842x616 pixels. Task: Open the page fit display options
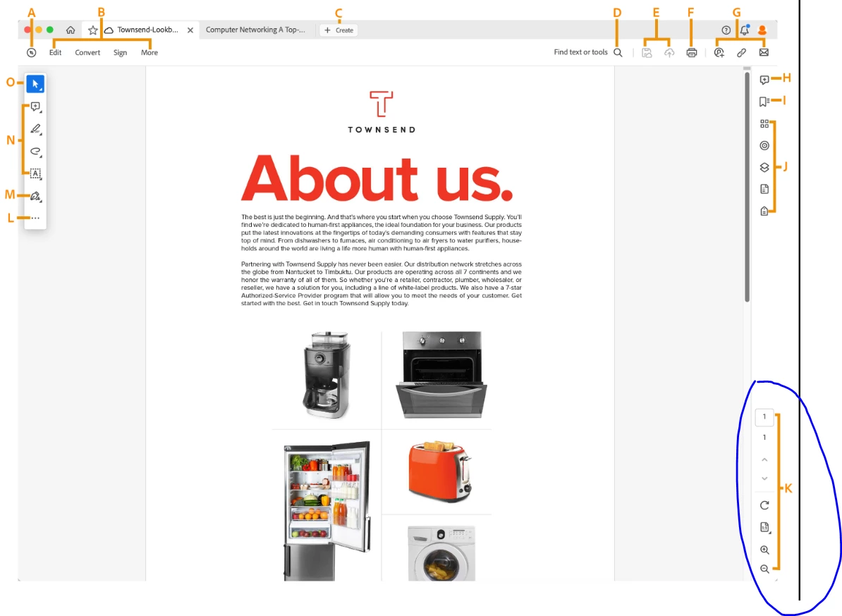764,527
